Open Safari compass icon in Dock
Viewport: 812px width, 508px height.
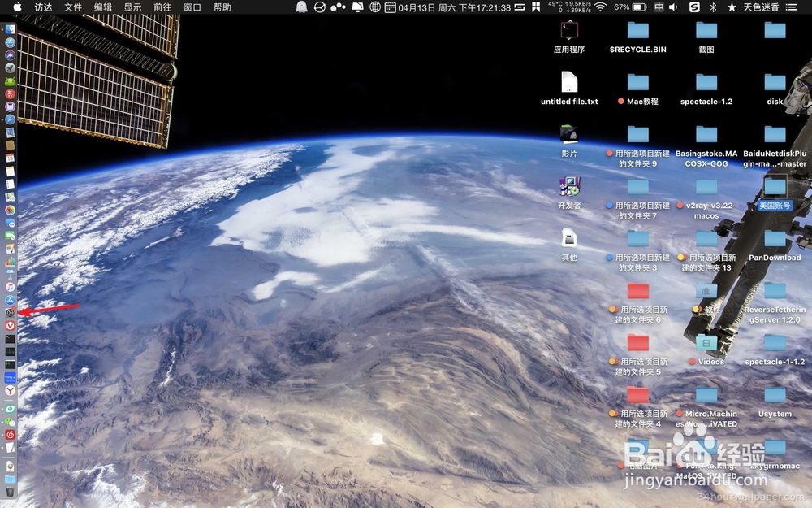10,119
